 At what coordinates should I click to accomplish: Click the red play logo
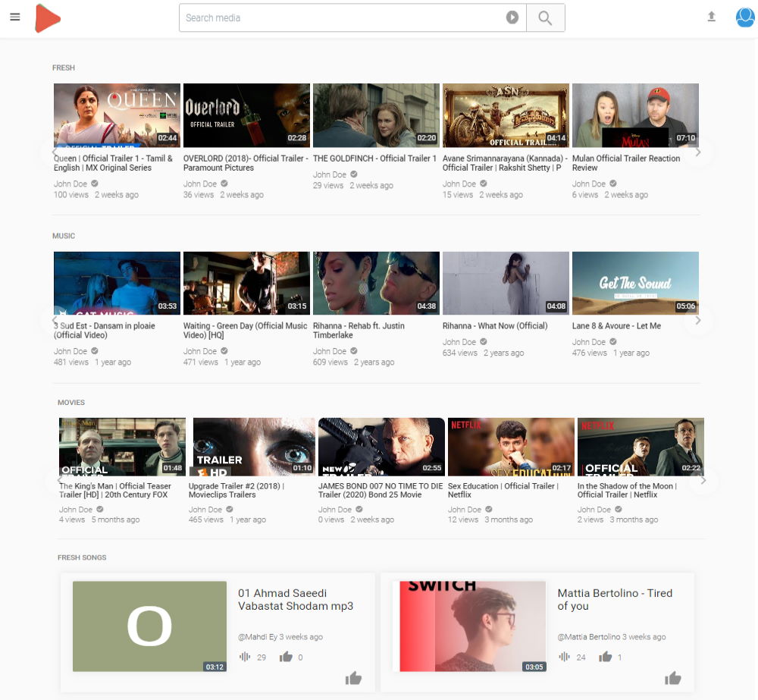[x=47, y=18]
